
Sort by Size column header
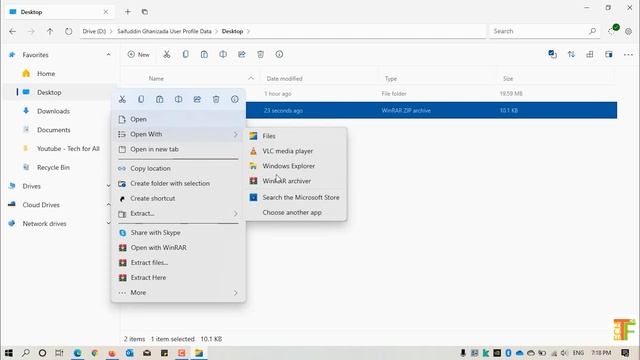[x=508, y=79]
